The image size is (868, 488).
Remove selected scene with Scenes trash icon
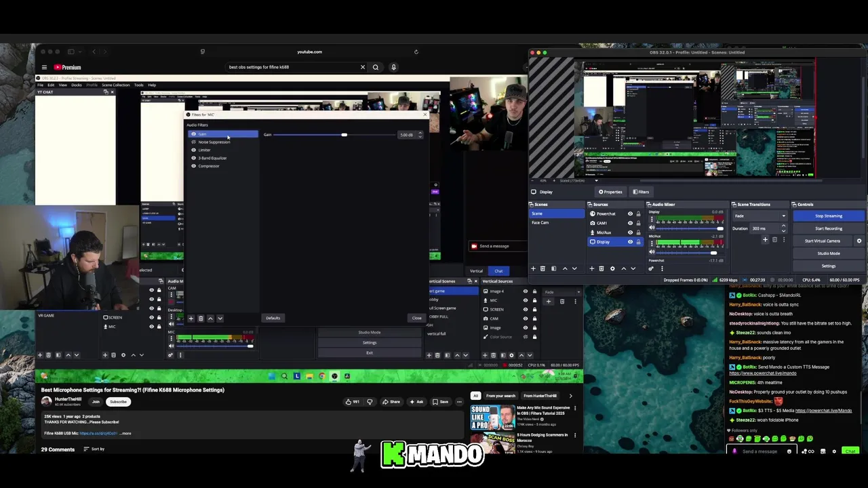[542, 268]
